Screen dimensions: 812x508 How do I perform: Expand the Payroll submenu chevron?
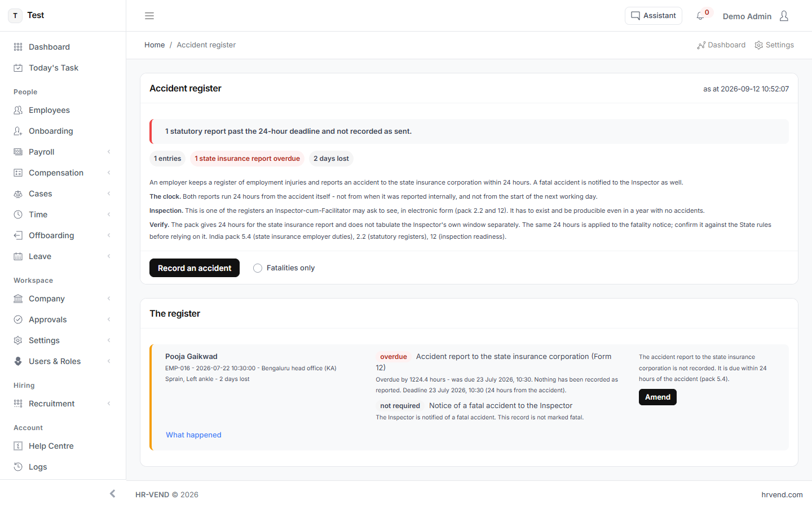coord(109,152)
